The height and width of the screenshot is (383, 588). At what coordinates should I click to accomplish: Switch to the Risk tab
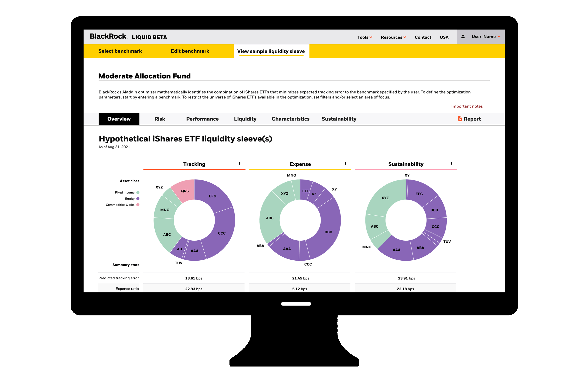[x=159, y=119]
